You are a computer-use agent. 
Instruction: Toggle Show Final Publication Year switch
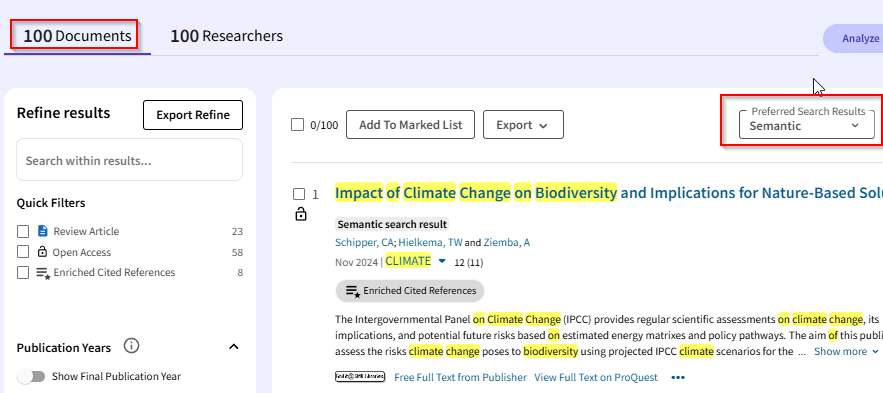pyautogui.click(x=30, y=376)
